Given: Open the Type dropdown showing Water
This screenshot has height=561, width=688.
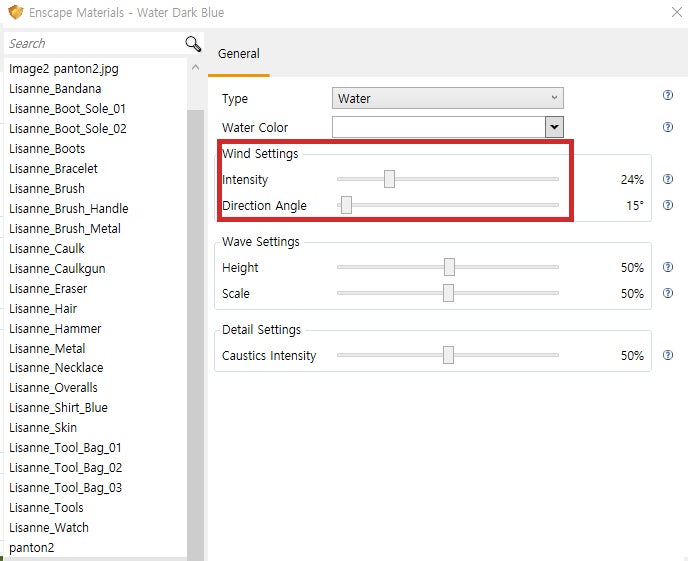Looking at the screenshot, I should (448, 98).
